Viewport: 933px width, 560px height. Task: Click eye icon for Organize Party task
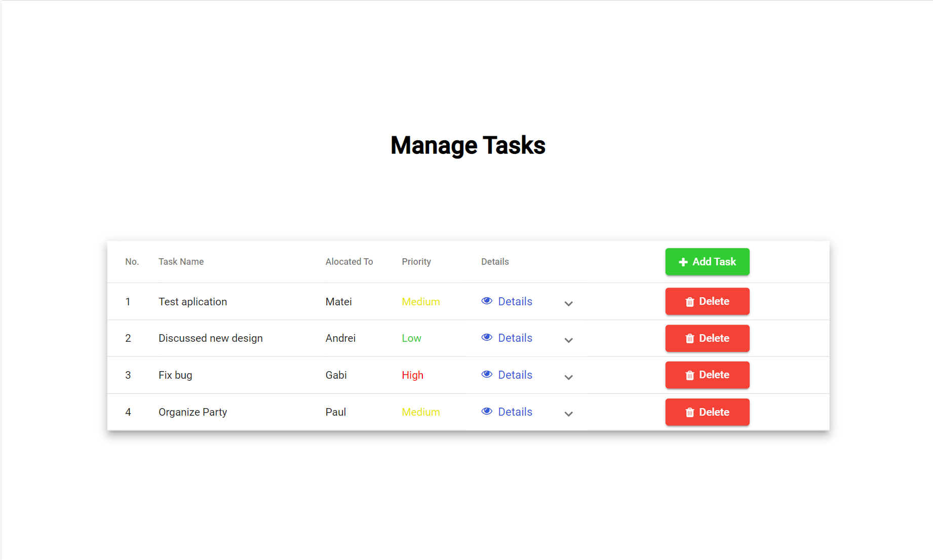(487, 411)
